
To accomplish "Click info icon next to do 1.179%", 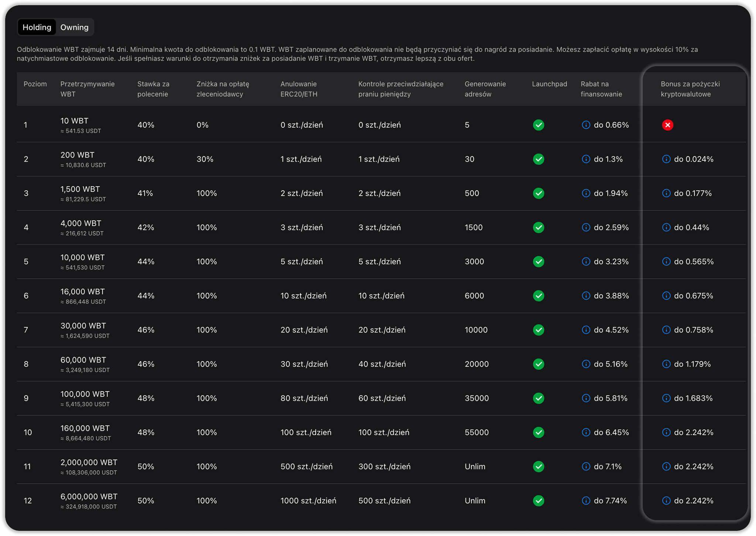I will (x=666, y=364).
